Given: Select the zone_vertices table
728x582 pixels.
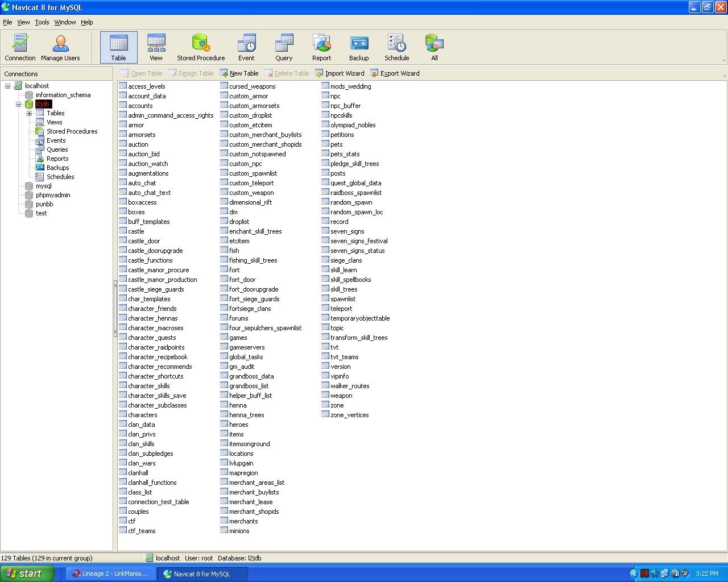Looking at the screenshot, I should tap(349, 415).
